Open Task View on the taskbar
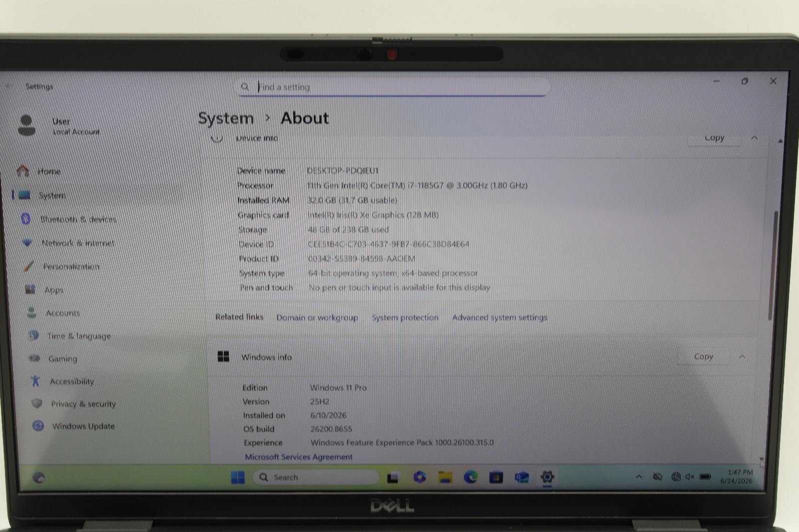The image size is (799, 532). [x=393, y=478]
